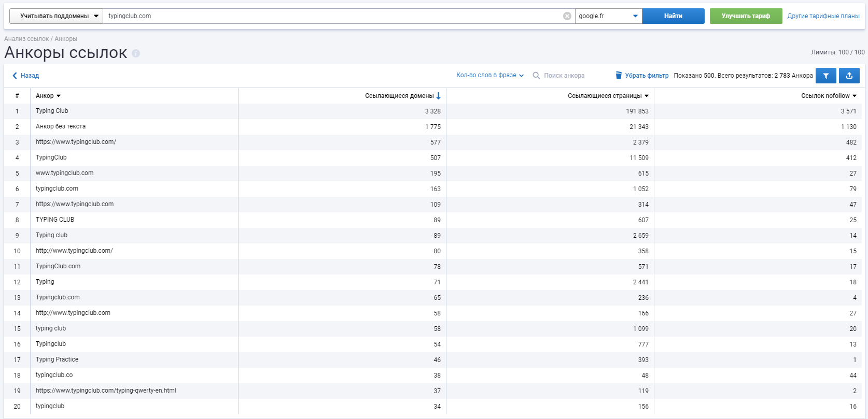The height and width of the screenshot is (419, 868).
Task: Click the export upload icon button
Action: 849,76
